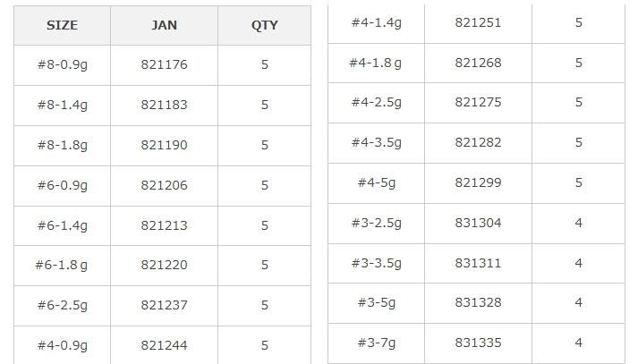
Task: Click the quantity cell for #3-7g
Action: (578, 343)
